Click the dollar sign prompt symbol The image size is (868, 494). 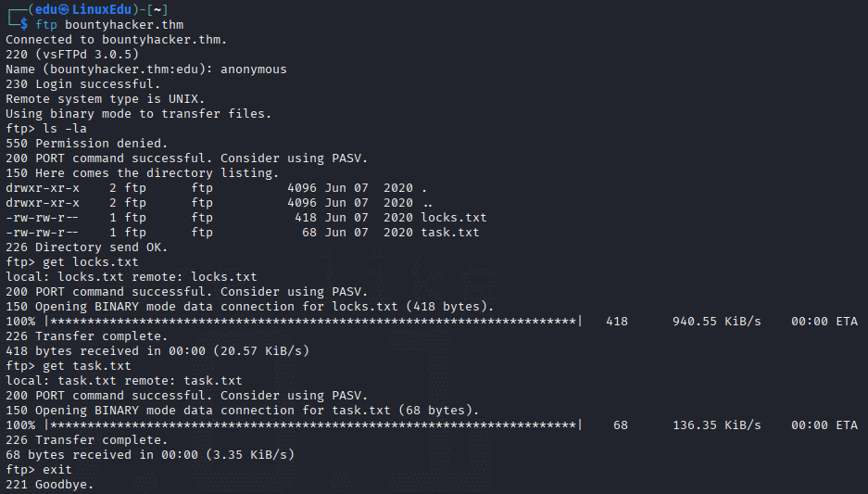(24, 24)
